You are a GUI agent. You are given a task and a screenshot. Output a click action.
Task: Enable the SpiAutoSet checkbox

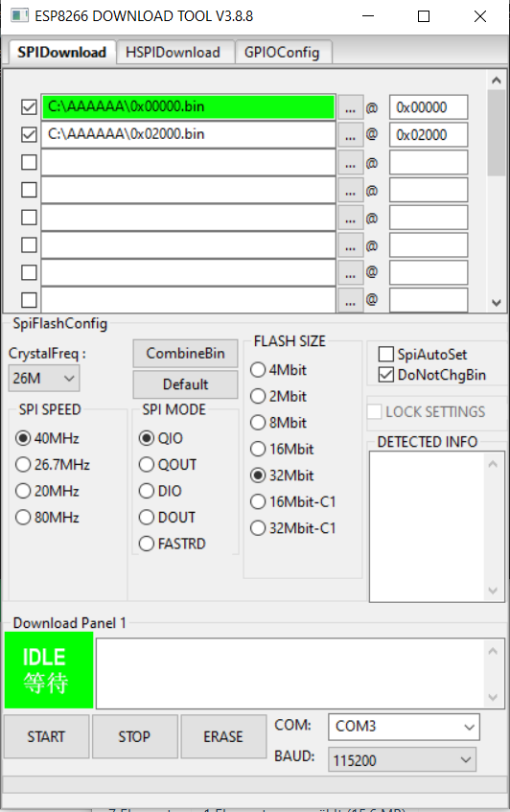[x=386, y=354]
